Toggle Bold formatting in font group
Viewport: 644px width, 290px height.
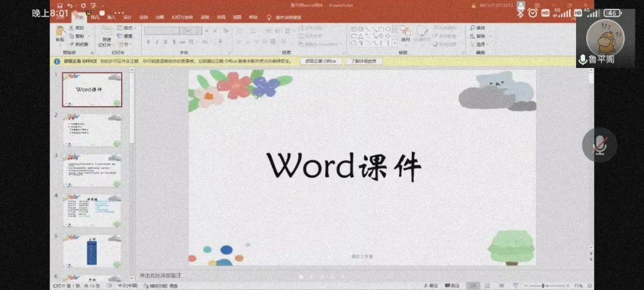(148, 42)
